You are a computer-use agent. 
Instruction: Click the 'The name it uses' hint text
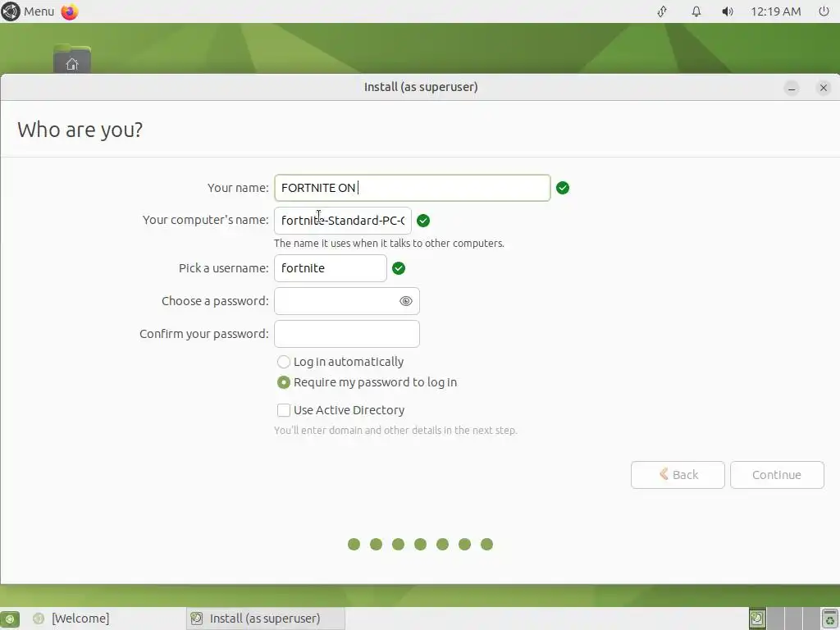(x=389, y=243)
